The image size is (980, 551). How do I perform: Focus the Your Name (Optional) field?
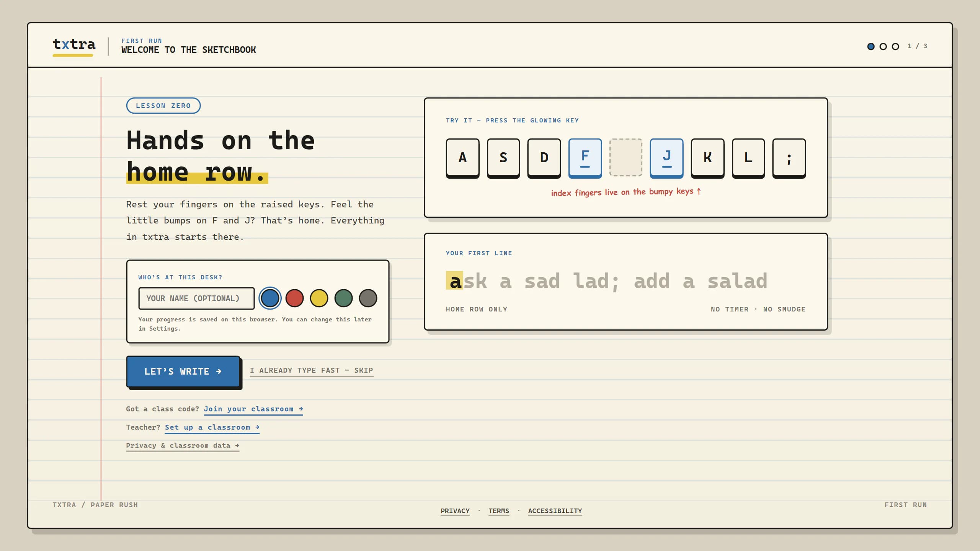[196, 298]
